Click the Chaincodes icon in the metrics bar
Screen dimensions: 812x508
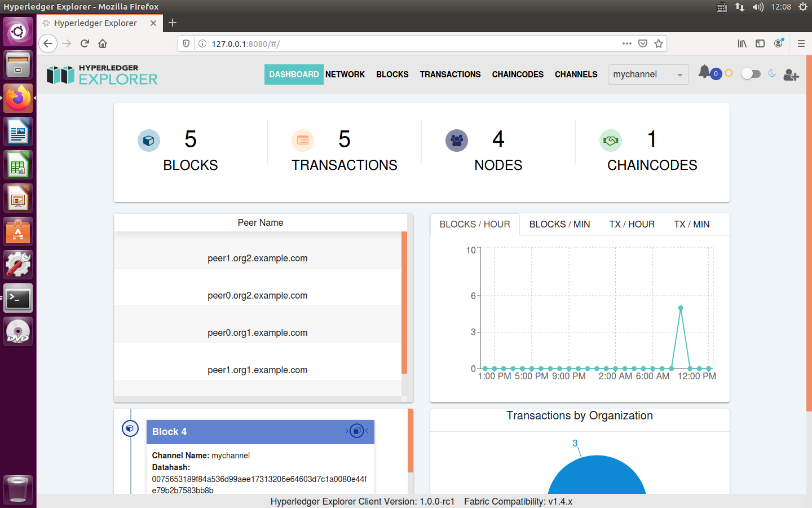click(x=611, y=141)
